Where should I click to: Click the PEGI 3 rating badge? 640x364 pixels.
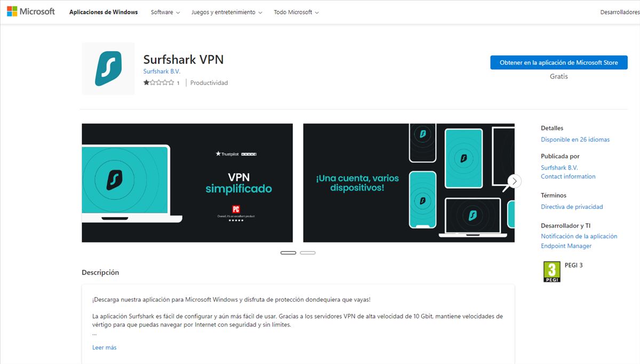tap(551, 271)
